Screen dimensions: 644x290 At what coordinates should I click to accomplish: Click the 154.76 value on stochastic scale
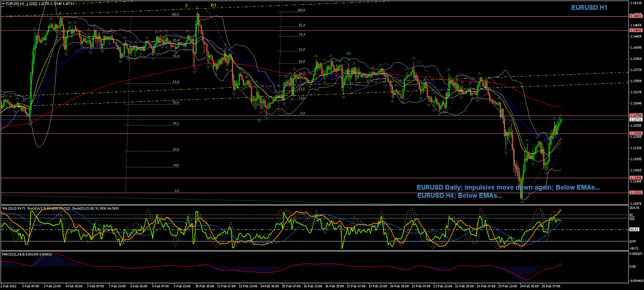635,208
